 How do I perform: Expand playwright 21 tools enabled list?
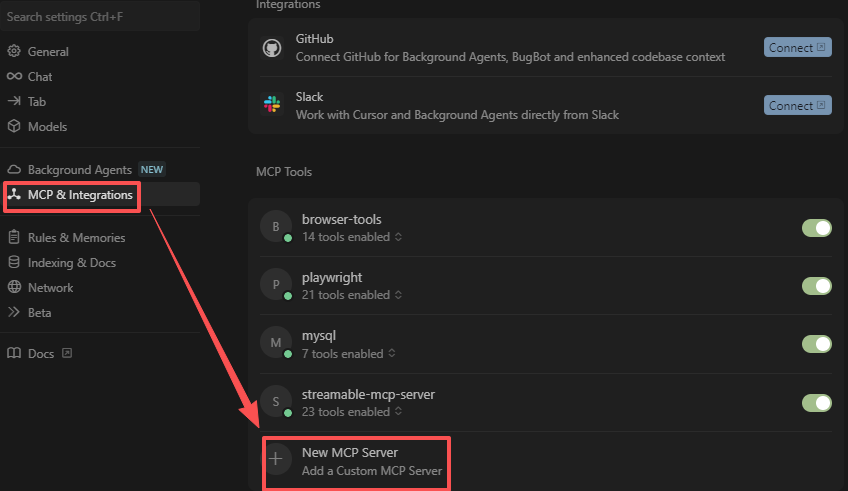[x=352, y=295]
